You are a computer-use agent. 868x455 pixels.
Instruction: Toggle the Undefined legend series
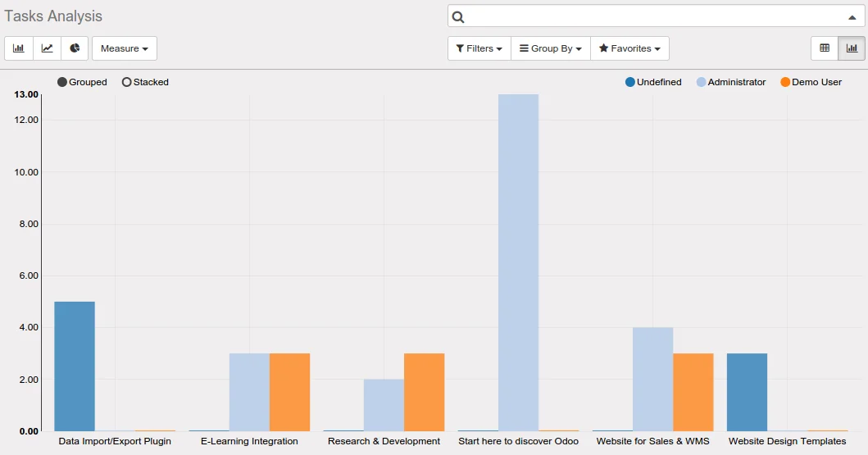pos(653,82)
